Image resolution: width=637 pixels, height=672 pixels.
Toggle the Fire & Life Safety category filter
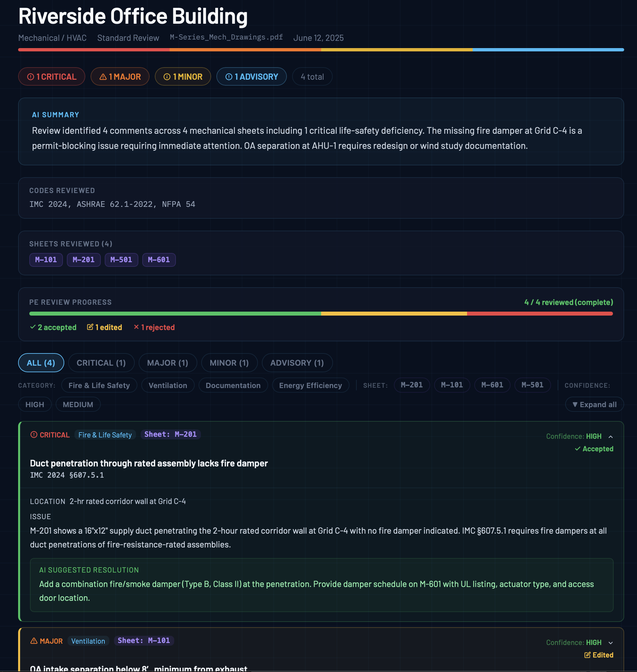pos(99,385)
